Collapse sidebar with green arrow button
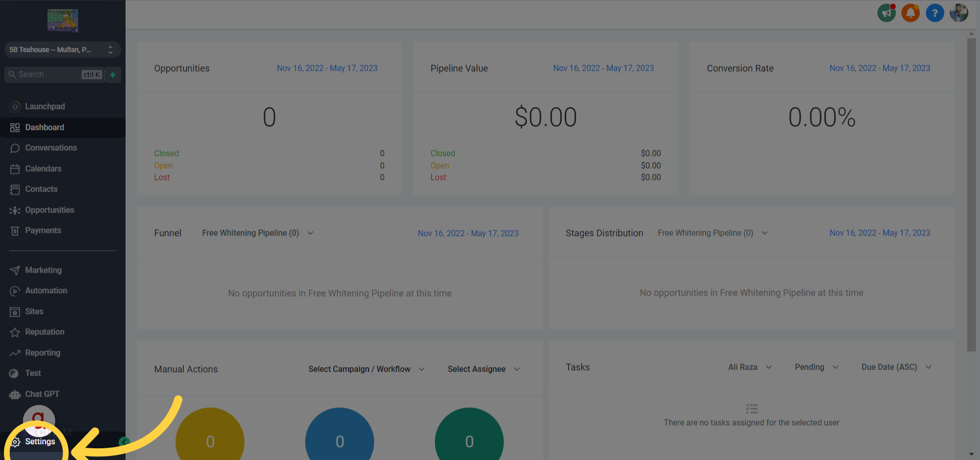 (124, 442)
